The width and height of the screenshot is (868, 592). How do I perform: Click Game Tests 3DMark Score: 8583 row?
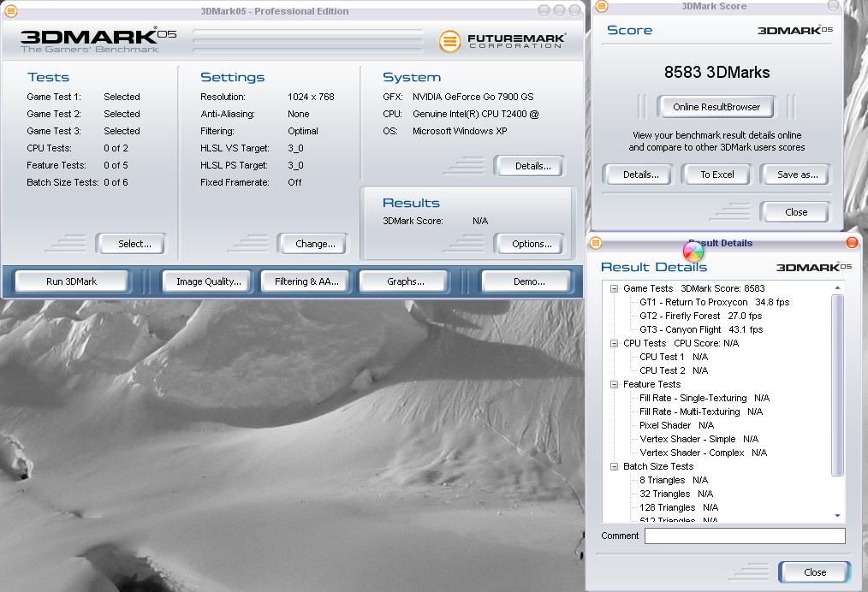click(x=693, y=289)
